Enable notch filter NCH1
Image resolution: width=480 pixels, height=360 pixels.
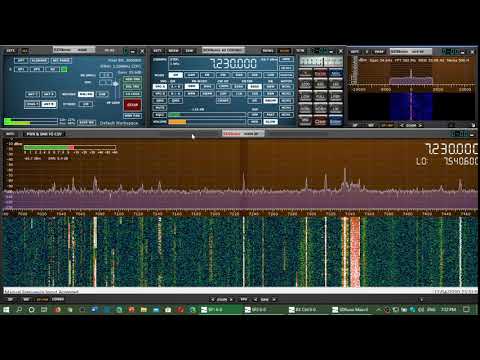(x=286, y=87)
